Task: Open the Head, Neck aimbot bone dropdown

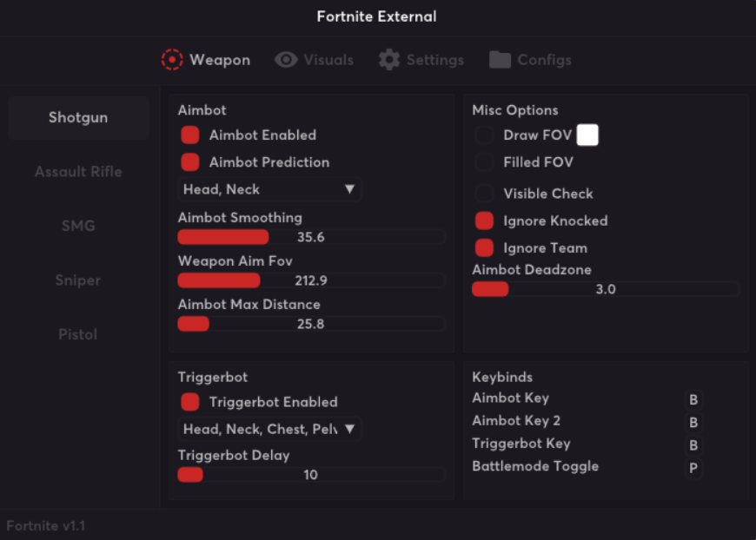Action: point(269,189)
